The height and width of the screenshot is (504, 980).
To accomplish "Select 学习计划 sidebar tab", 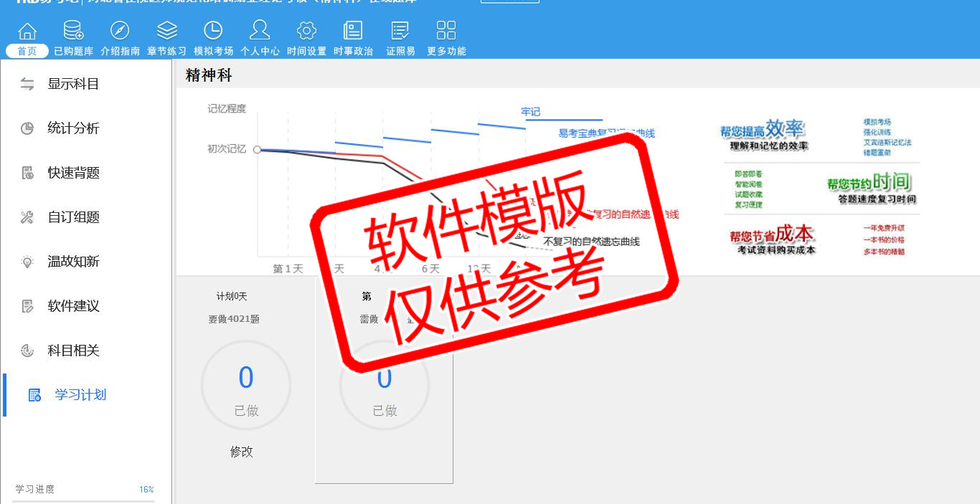I will [x=80, y=395].
